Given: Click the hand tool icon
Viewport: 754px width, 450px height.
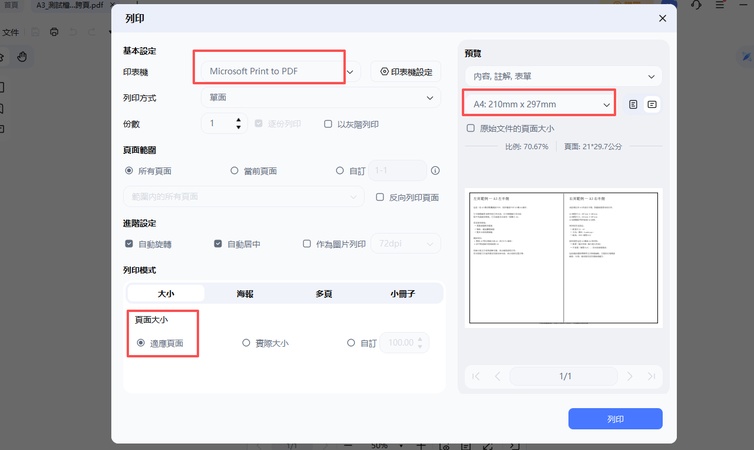Looking at the screenshot, I should [22, 57].
